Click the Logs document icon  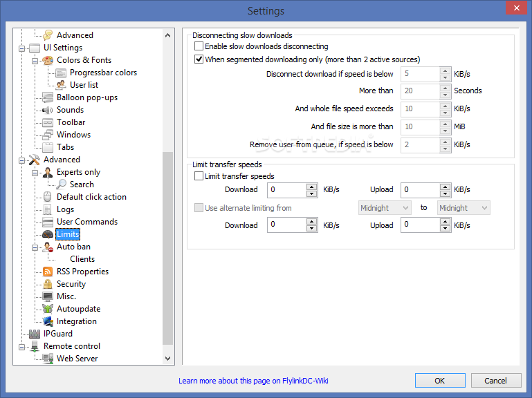coord(48,209)
